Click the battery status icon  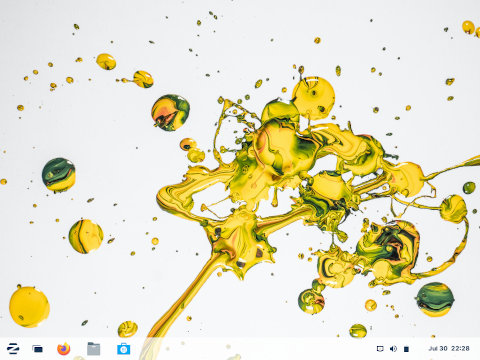pos(406,349)
